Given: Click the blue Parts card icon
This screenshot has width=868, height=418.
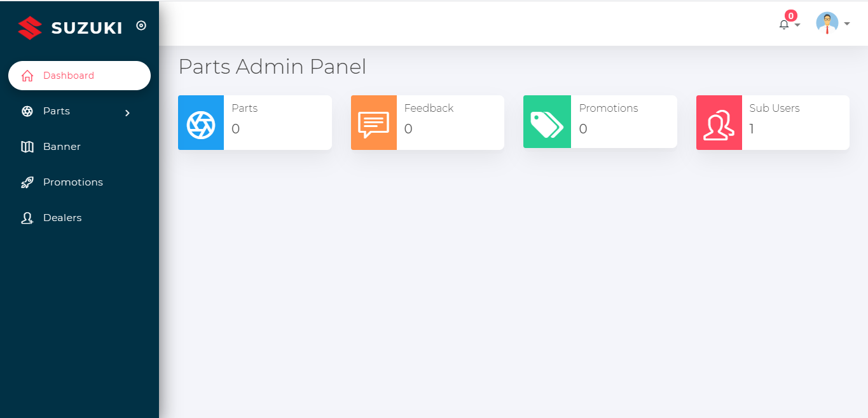Looking at the screenshot, I should (x=201, y=123).
